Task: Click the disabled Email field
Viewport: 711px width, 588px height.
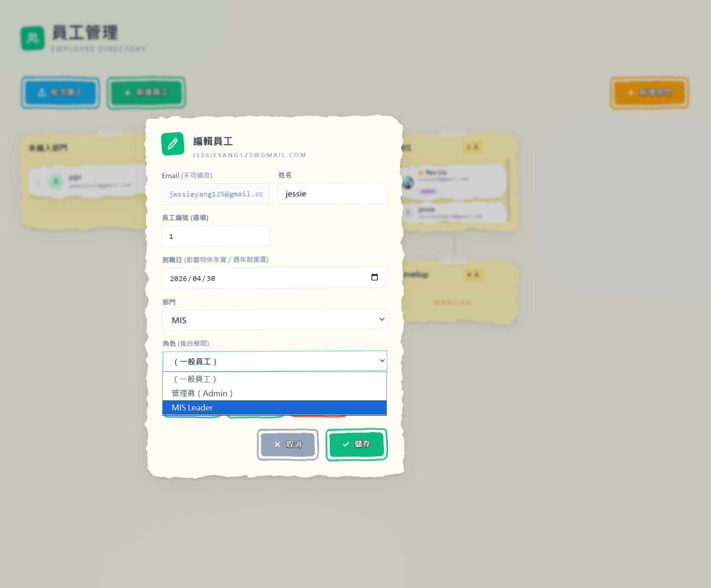Action: [216, 194]
